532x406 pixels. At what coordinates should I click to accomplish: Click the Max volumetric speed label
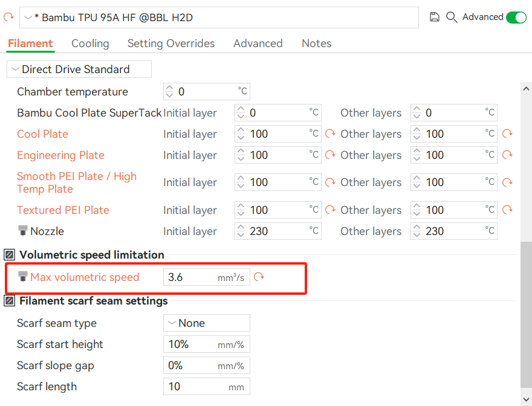click(x=85, y=277)
